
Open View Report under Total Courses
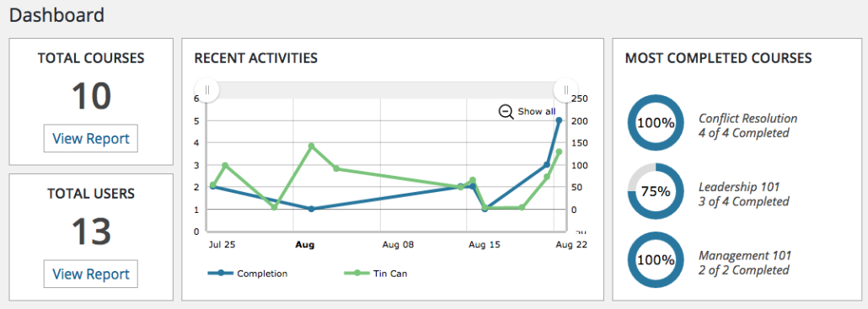[x=91, y=138]
